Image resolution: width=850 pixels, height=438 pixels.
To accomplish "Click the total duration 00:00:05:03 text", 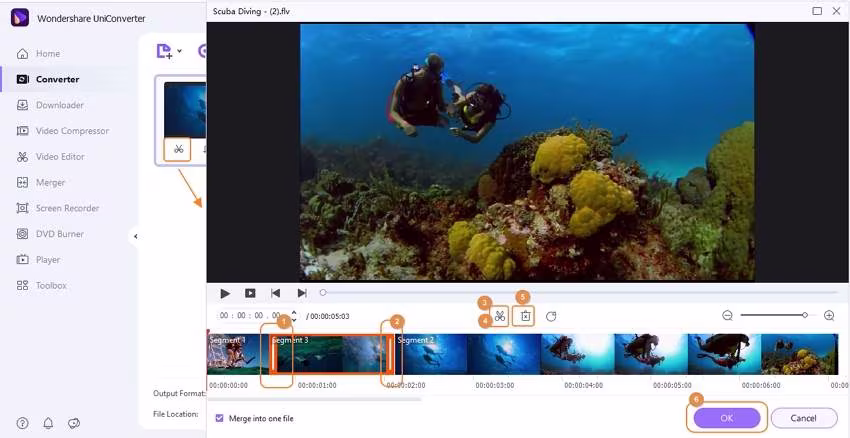I will 330,316.
